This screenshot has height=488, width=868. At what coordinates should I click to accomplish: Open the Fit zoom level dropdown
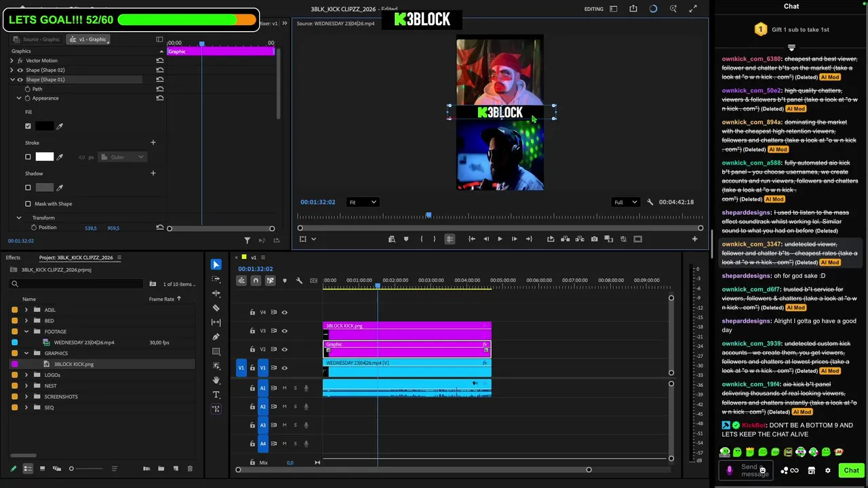(362, 202)
